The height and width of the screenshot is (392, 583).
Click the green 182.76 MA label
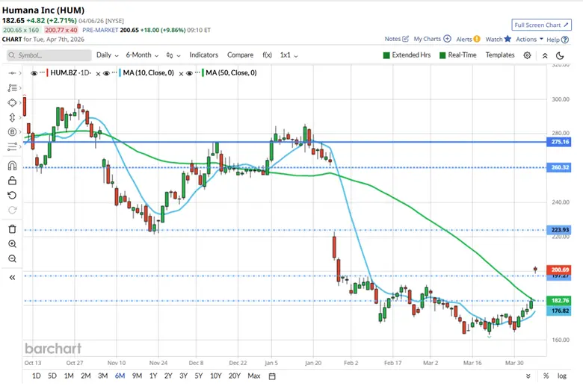pyautogui.click(x=559, y=301)
